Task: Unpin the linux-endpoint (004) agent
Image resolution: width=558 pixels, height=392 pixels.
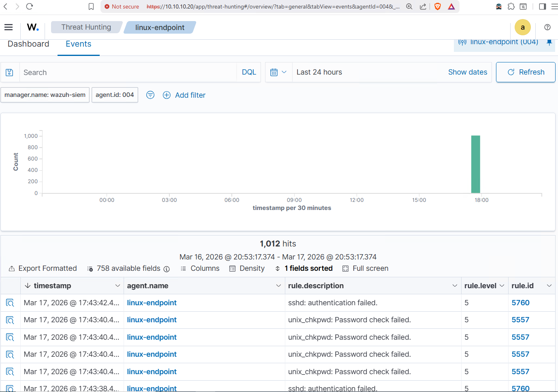Action: [x=549, y=41]
